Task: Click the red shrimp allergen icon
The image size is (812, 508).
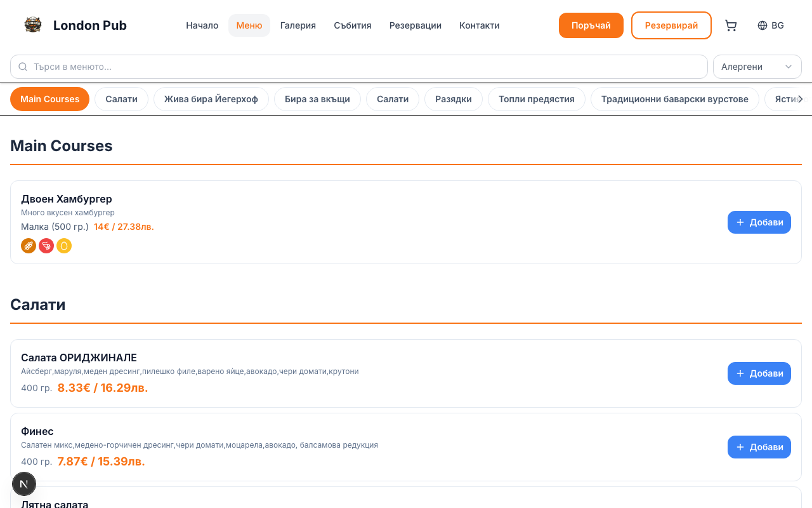Action: coord(46,246)
